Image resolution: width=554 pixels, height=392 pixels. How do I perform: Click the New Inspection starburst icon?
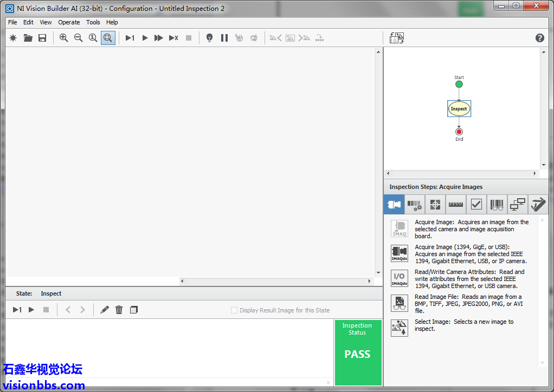point(14,38)
